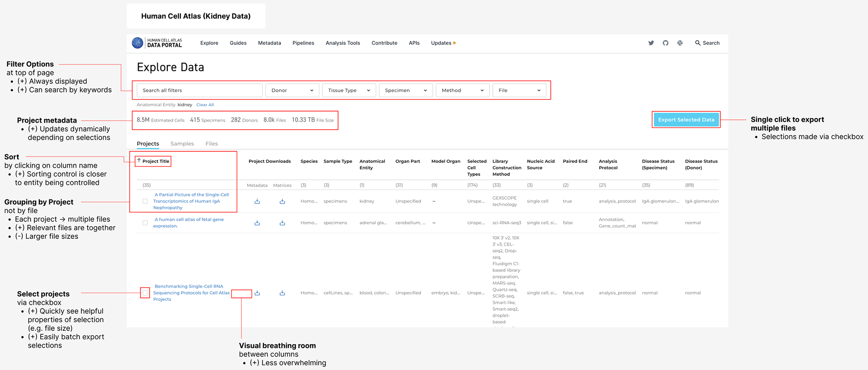Image resolution: width=868 pixels, height=370 pixels.
Task: Download metadata for IgA Nephropathy project
Action: coord(257,201)
